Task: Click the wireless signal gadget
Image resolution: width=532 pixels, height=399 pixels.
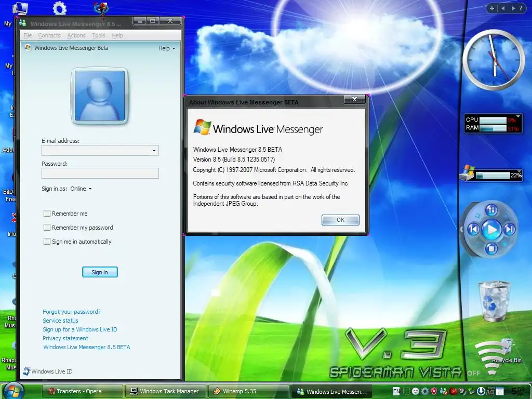Action: (x=492, y=358)
